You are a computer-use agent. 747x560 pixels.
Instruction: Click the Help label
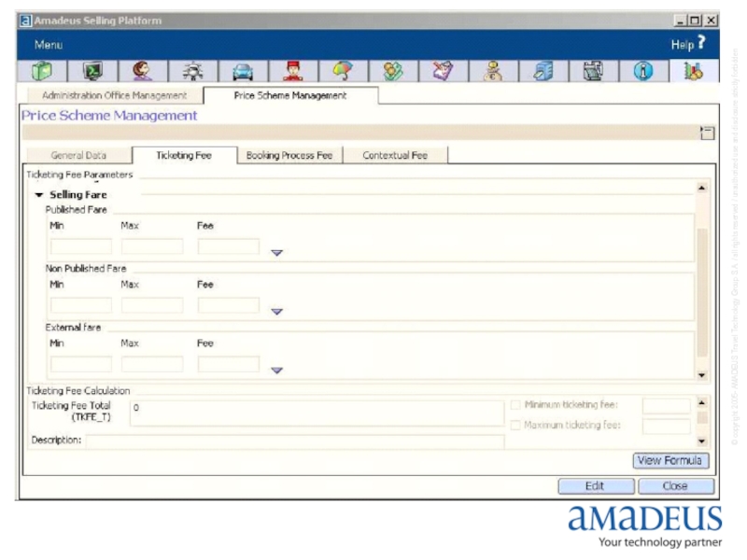click(x=683, y=45)
